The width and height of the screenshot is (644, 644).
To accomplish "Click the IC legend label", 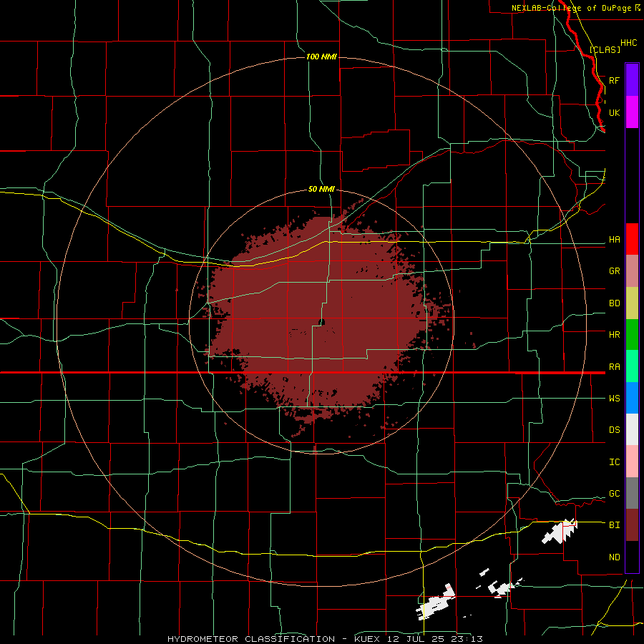I will point(614,462).
